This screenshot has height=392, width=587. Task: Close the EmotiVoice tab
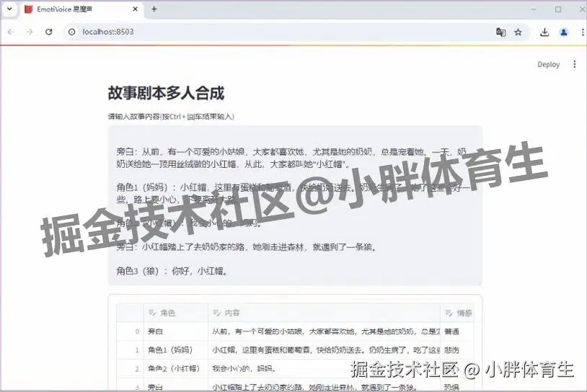pos(135,9)
